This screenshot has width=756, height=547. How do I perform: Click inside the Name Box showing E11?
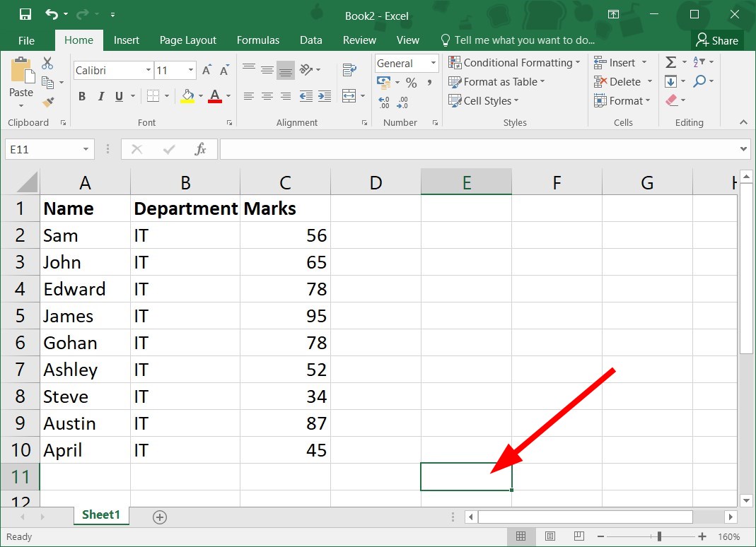[x=41, y=149]
